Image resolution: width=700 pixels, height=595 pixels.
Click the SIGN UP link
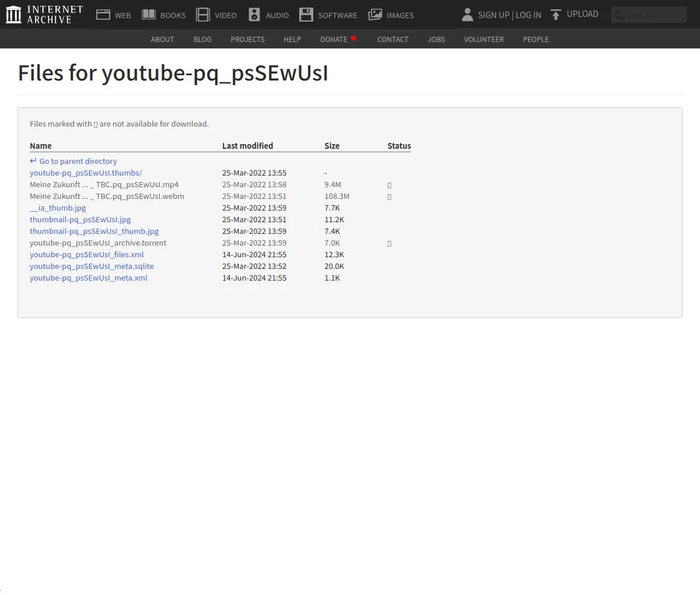coord(494,15)
